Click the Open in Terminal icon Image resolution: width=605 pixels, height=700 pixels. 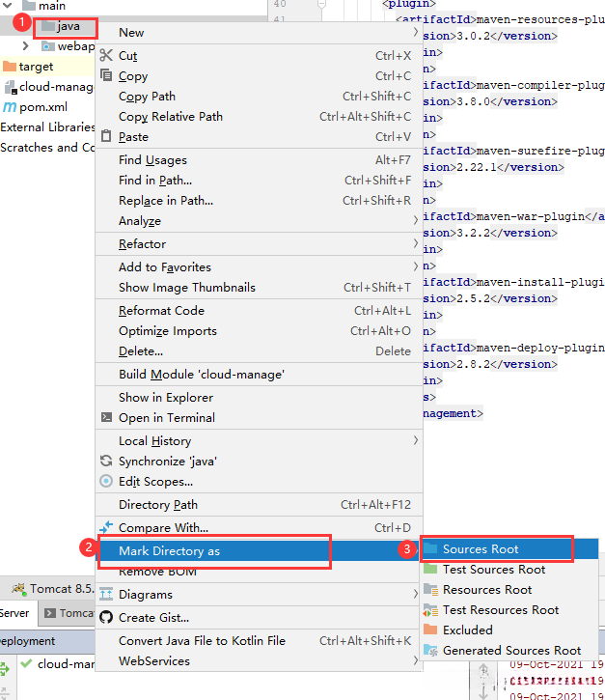[106, 417]
